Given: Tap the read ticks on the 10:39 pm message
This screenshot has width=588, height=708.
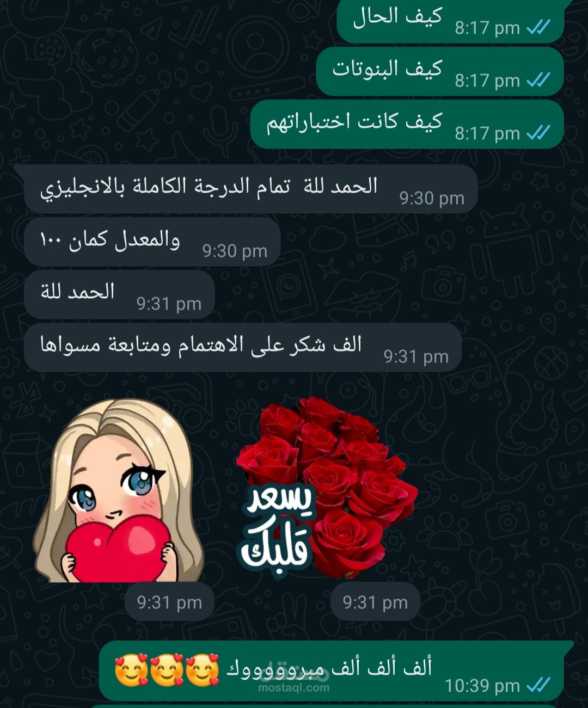Looking at the screenshot, I should pos(538,685).
